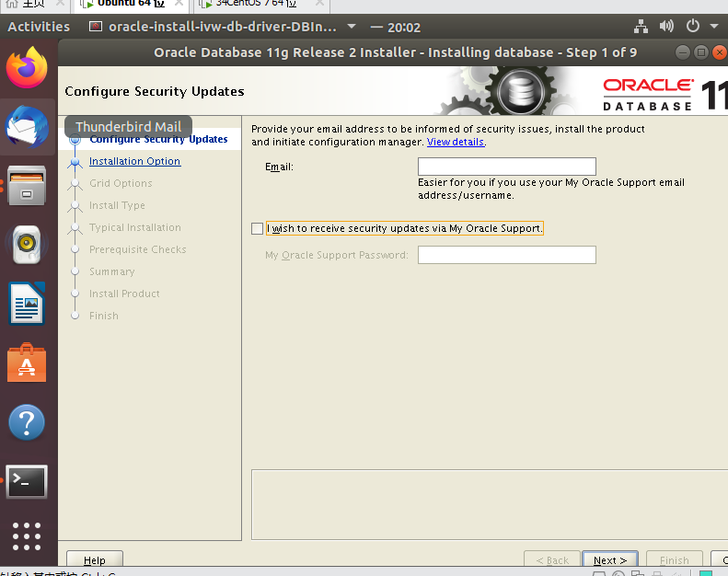Launch Thunderbird Mail from the dock

point(27,127)
